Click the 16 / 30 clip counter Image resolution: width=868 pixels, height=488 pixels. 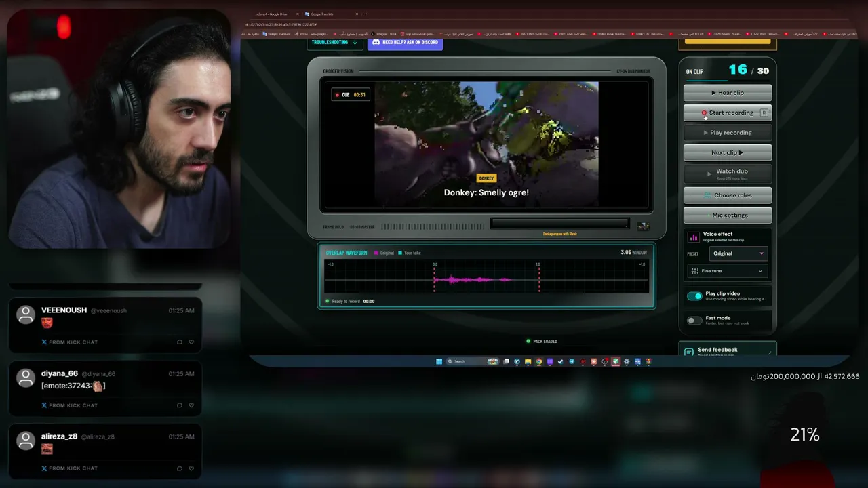749,70
